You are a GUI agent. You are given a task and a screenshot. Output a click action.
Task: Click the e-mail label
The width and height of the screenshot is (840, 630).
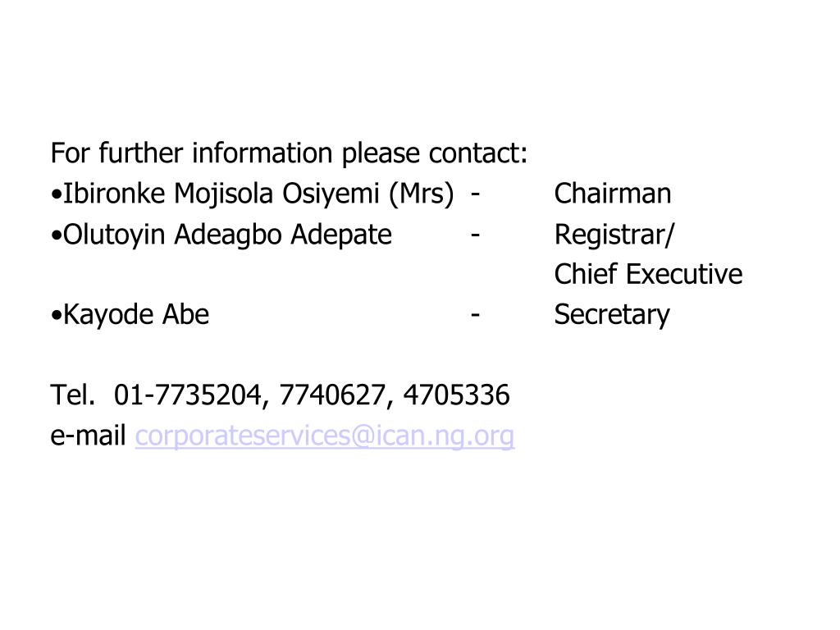88,436
